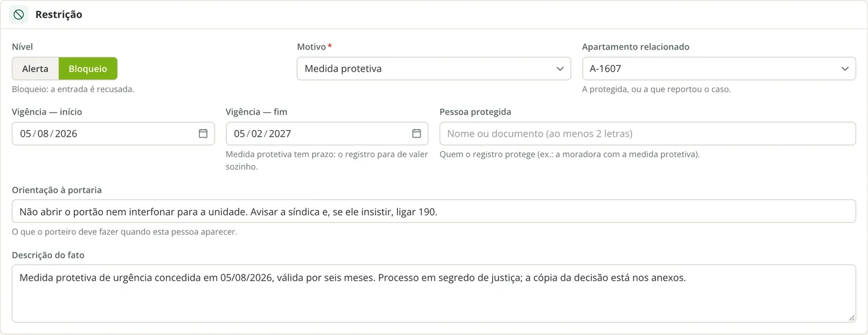Click the day 05 in Vigência fim

pyautogui.click(x=239, y=134)
